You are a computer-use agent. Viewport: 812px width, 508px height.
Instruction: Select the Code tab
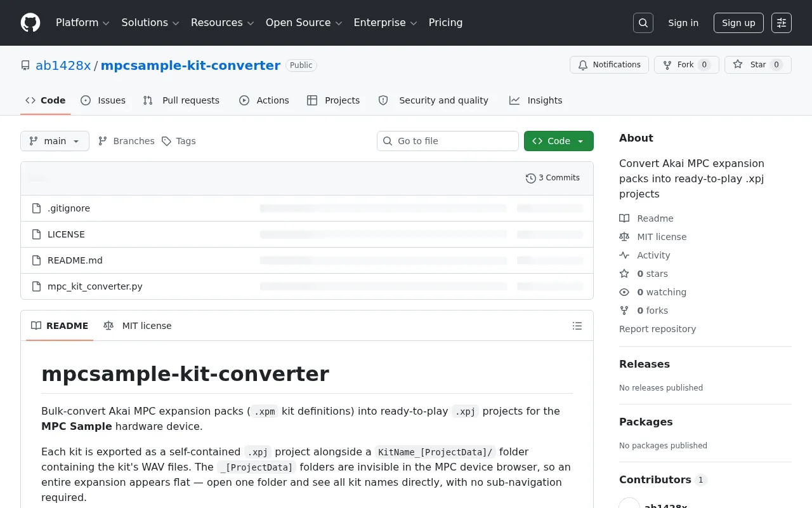click(46, 100)
